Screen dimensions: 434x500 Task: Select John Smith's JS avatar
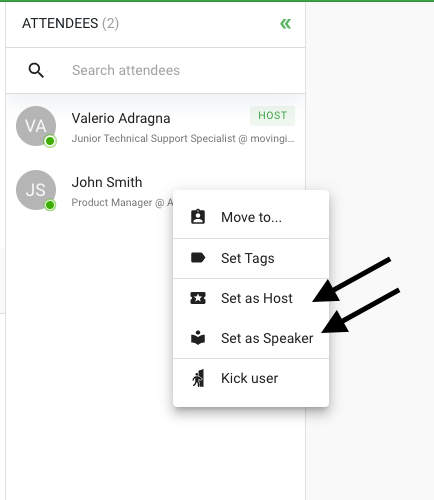pos(36,190)
